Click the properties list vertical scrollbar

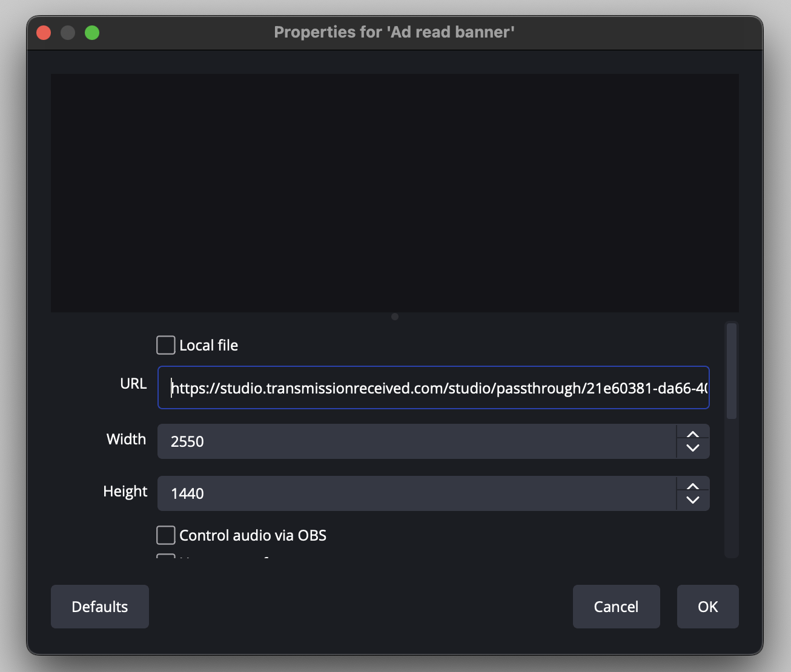732,371
